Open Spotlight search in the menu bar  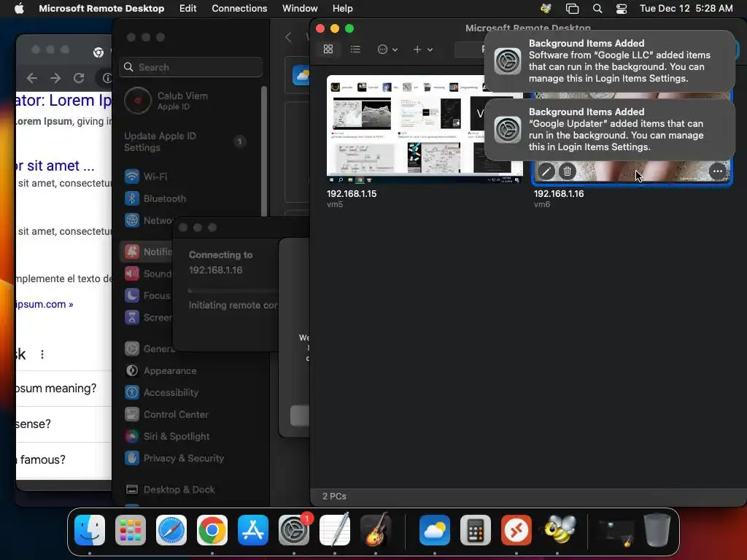(597, 9)
